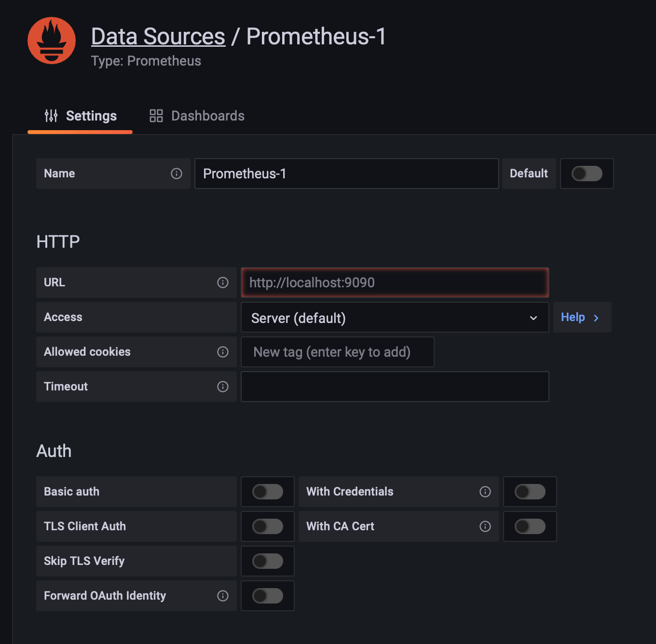Viewport: 656px width, 644px height.
Task: Click the URL input field
Action: pos(395,282)
